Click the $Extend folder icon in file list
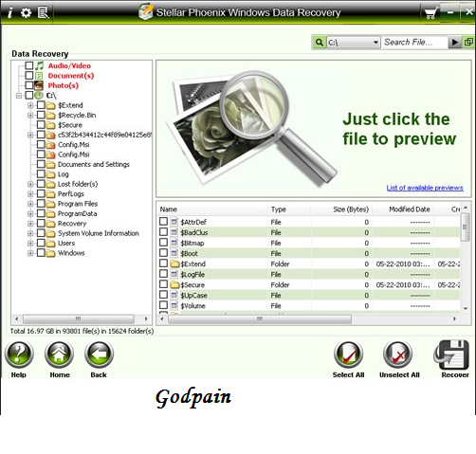Screen dimensions: 476x454 coord(174,263)
